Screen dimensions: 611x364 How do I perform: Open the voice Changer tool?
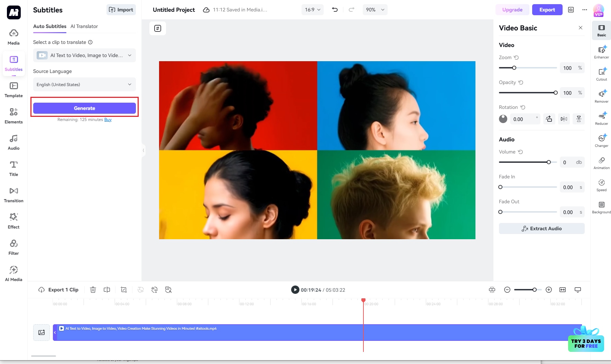click(x=601, y=141)
